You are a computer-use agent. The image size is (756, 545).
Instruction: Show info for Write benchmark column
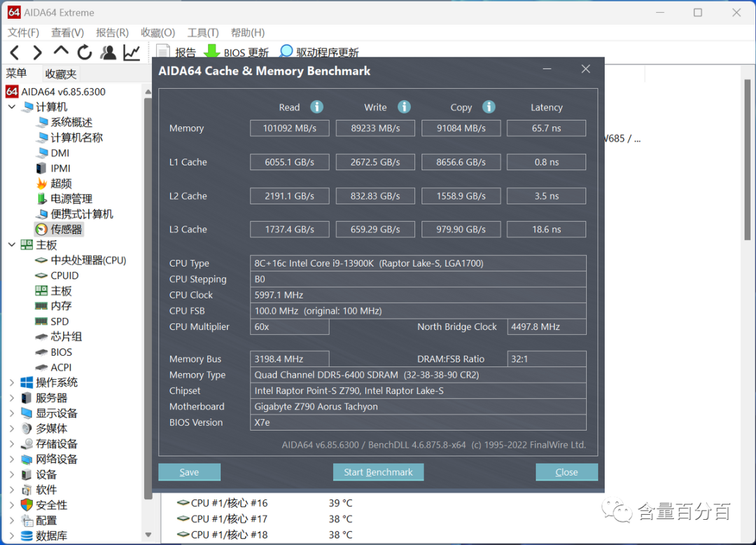(x=404, y=106)
